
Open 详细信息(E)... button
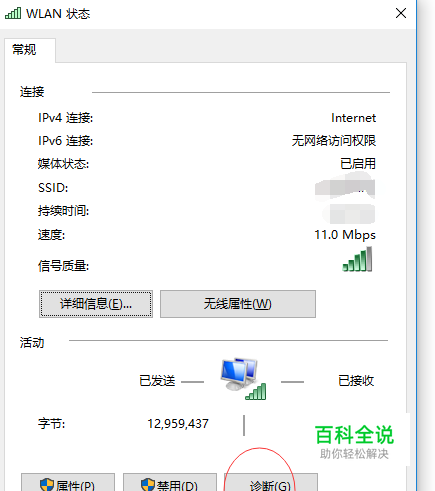pos(96,304)
